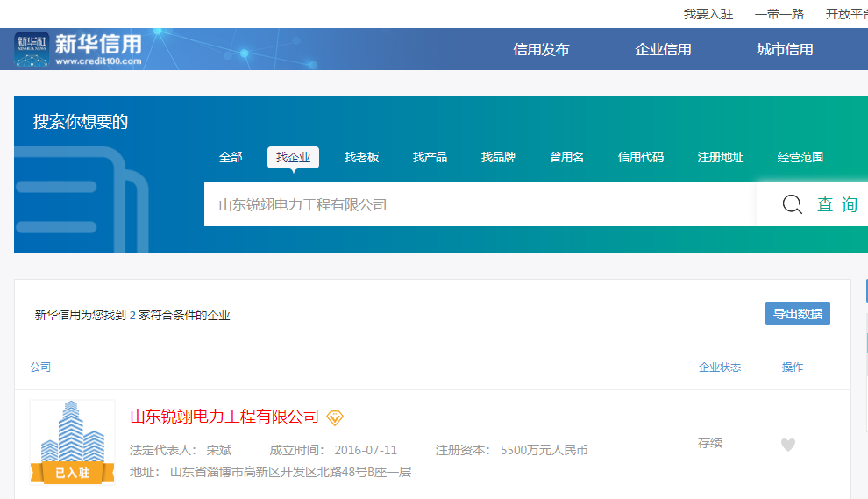Screen dimensions: 868x499
Task: Open the 信用发布 navigation menu
Action: [541, 50]
